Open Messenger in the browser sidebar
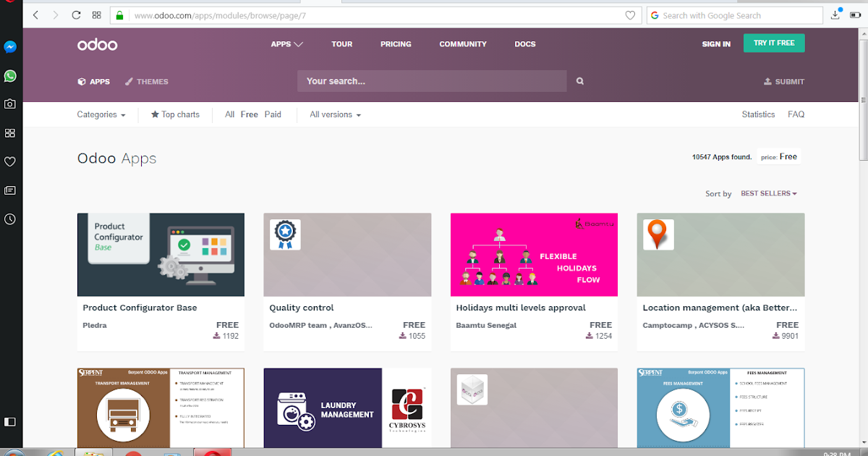868x456 pixels. pos(10,47)
